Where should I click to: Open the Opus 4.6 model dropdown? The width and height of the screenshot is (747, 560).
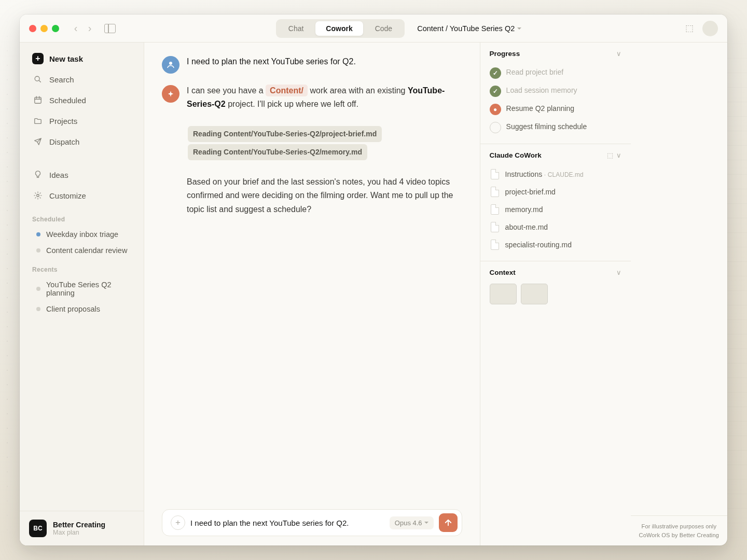click(x=411, y=523)
